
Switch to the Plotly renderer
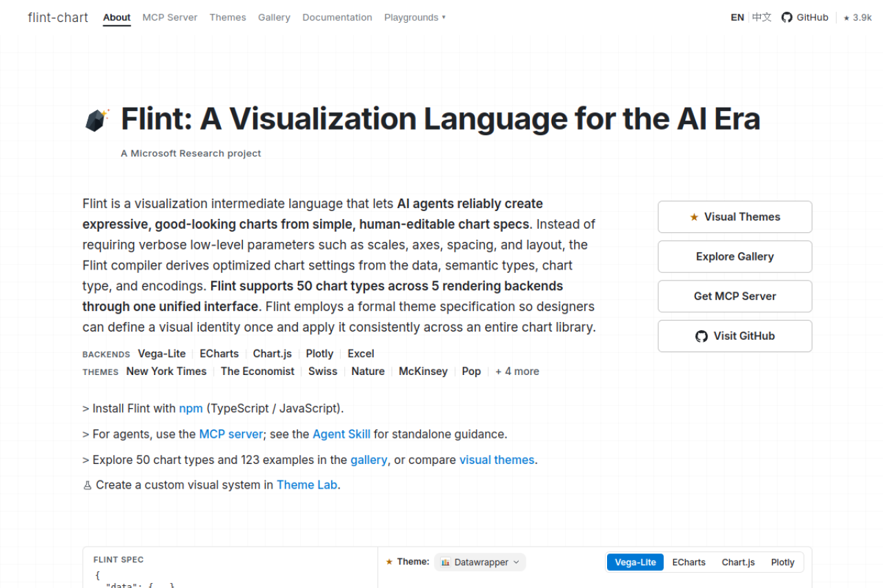pos(782,562)
